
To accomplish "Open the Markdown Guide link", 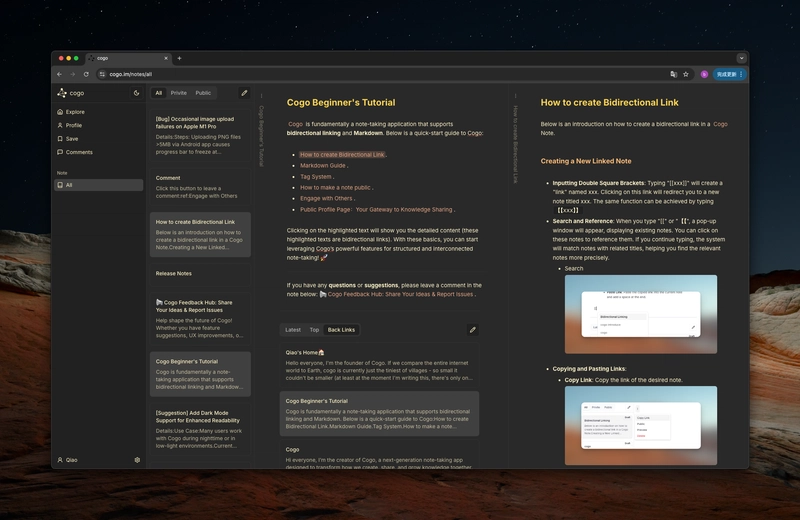I will pyautogui.click(x=322, y=165).
